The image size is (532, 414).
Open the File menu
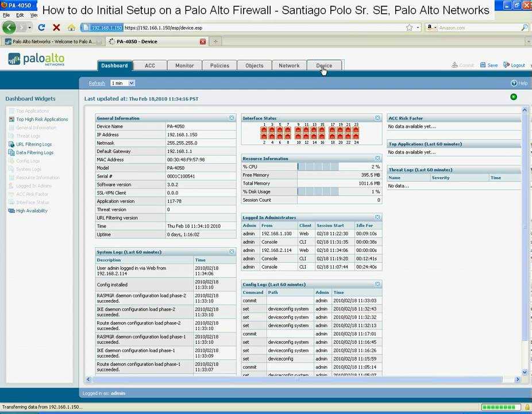6,15
